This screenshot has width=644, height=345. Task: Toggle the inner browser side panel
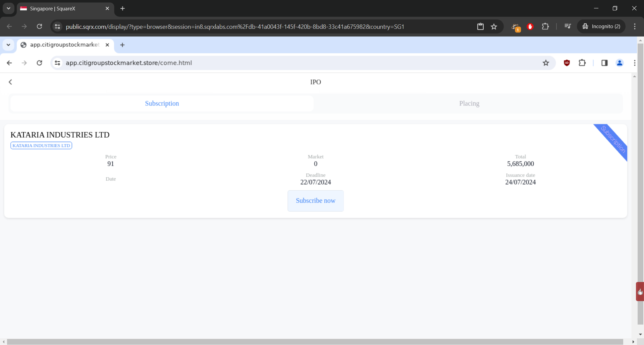[x=604, y=63]
